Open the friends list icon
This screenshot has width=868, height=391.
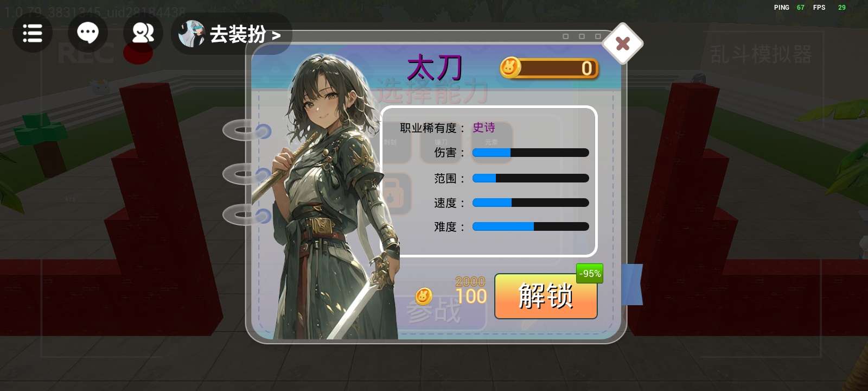coord(143,33)
